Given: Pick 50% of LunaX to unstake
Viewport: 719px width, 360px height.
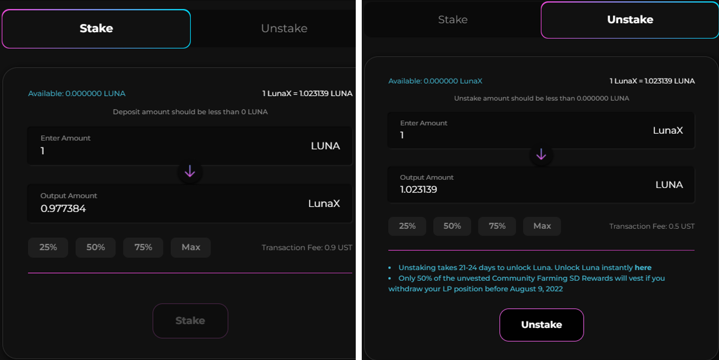Looking at the screenshot, I should tap(452, 226).
